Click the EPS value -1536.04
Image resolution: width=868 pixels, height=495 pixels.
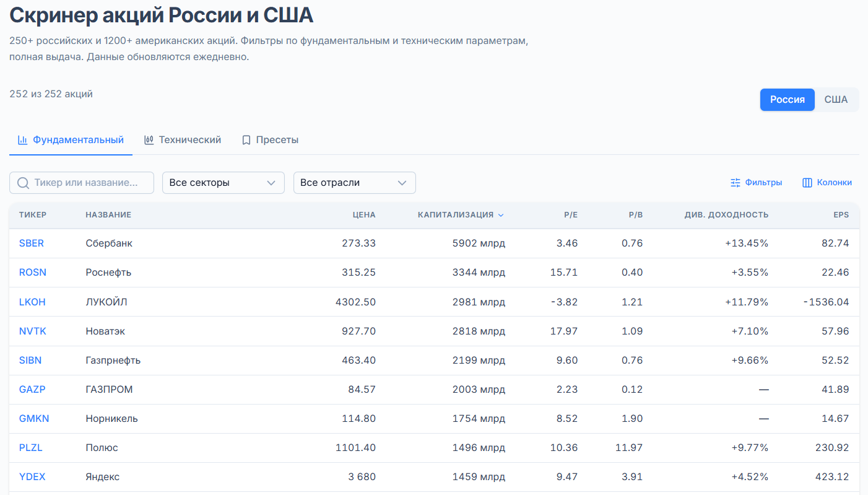(x=827, y=302)
